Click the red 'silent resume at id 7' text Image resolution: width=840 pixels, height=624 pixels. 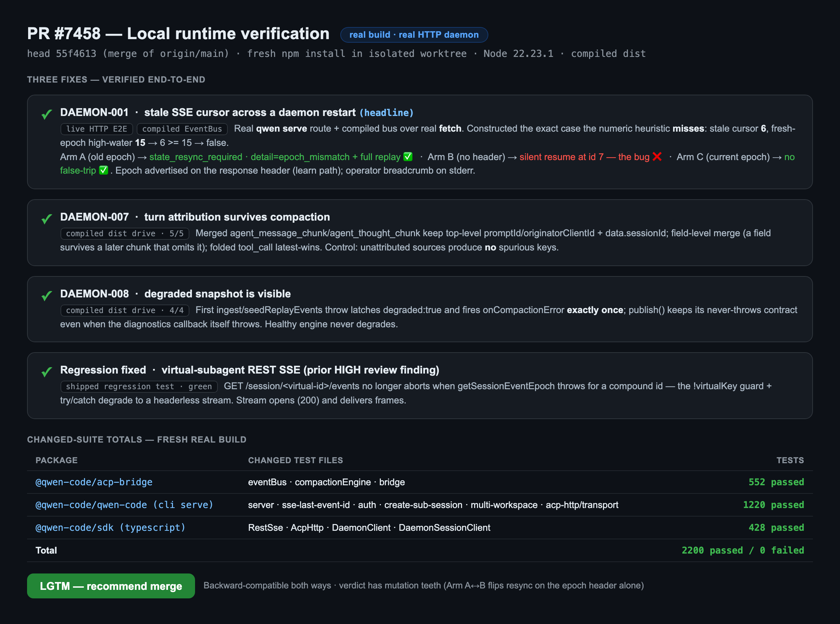[x=562, y=157]
